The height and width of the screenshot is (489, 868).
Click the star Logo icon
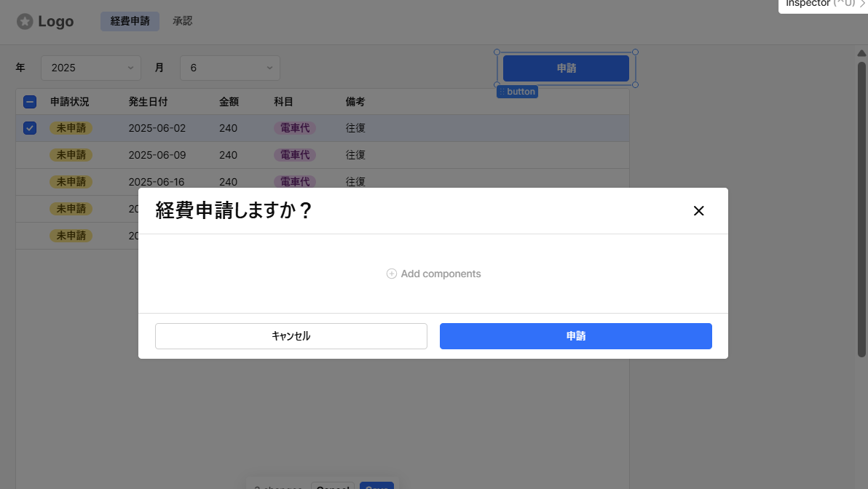[25, 22]
